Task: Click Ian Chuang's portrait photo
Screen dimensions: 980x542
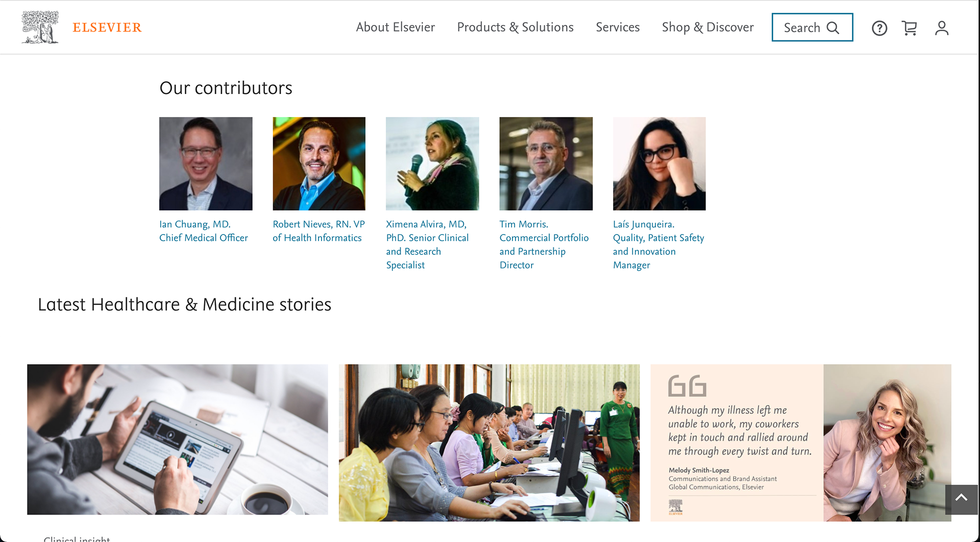Action: coord(206,163)
